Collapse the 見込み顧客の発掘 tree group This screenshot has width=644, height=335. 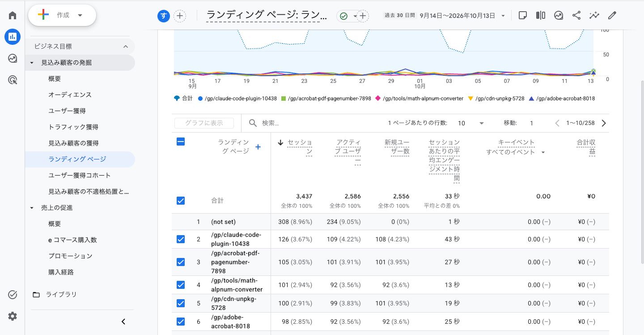tap(32, 63)
